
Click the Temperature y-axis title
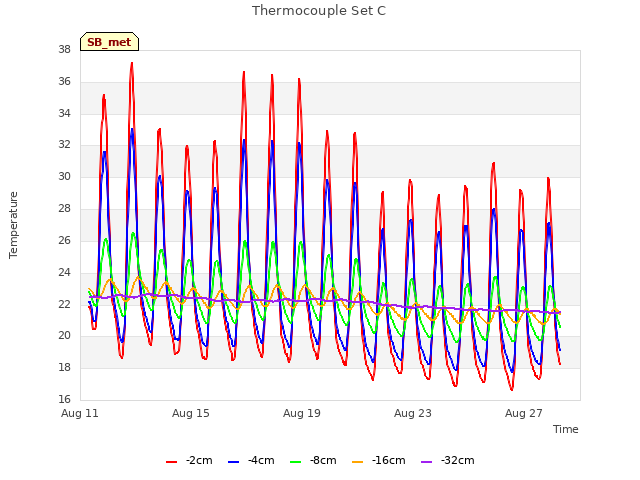pyautogui.click(x=13, y=225)
